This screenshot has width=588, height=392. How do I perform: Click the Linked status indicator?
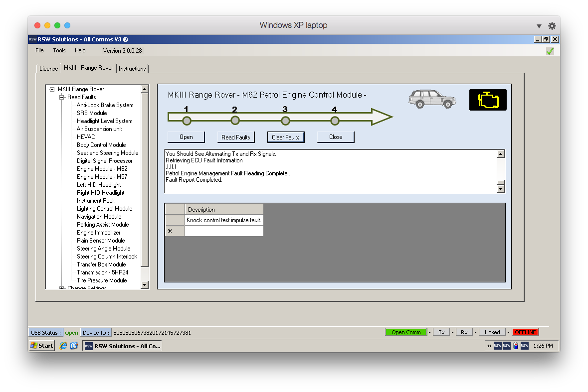click(x=492, y=332)
